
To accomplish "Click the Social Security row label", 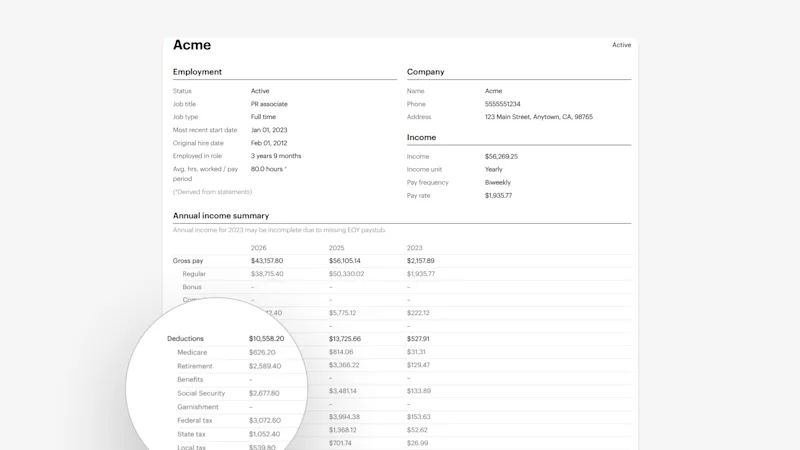I will coord(201,393).
